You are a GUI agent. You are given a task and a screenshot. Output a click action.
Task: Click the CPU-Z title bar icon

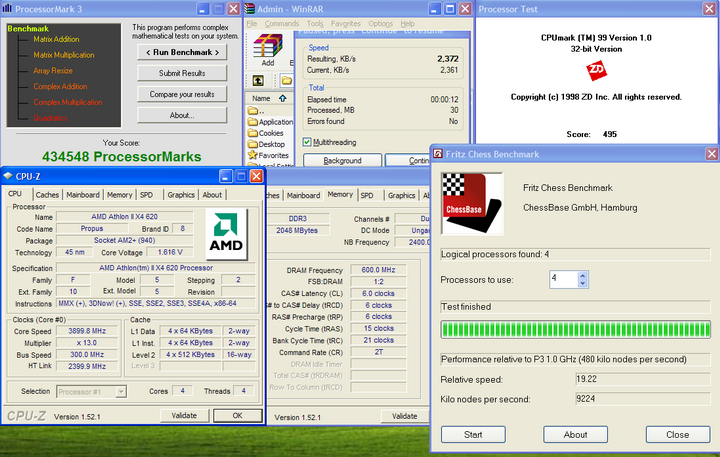click(8, 176)
